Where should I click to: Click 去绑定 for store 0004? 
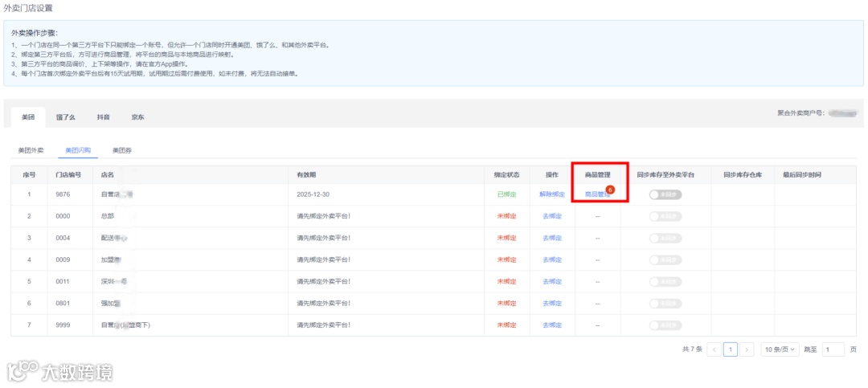point(552,238)
